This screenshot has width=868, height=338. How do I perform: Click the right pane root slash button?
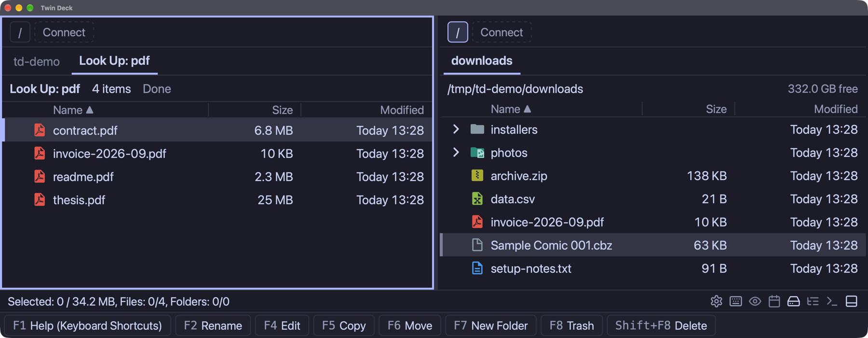(458, 32)
